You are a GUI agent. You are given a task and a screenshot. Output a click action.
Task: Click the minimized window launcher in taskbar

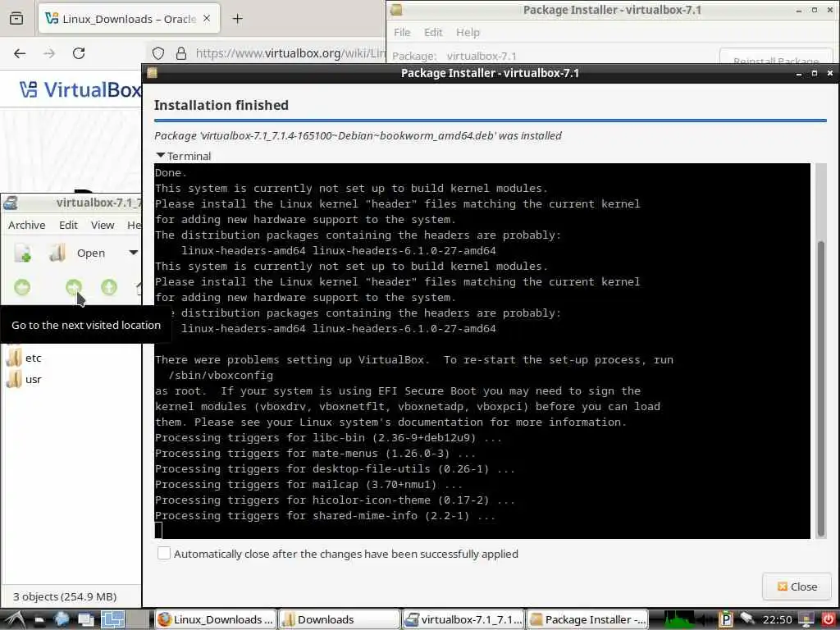[39, 620]
